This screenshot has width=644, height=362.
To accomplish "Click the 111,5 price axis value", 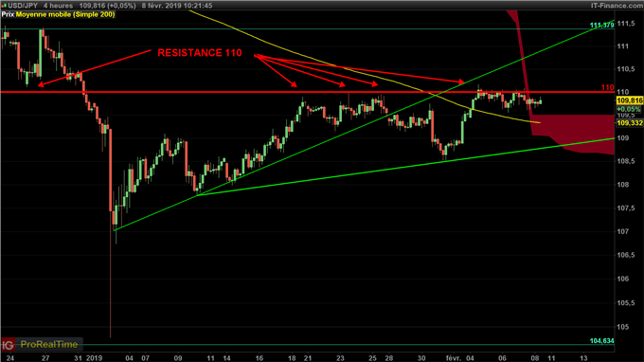I will [x=626, y=24].
